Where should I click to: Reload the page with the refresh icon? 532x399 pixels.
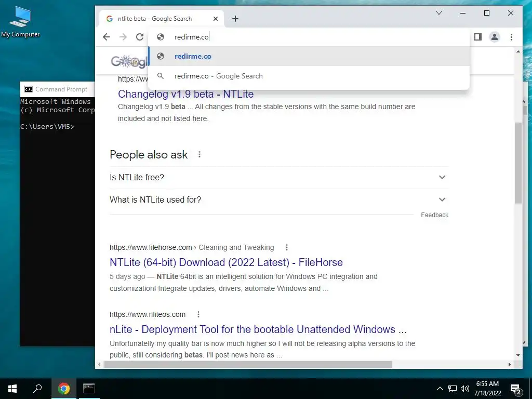(x=140, y=37)
